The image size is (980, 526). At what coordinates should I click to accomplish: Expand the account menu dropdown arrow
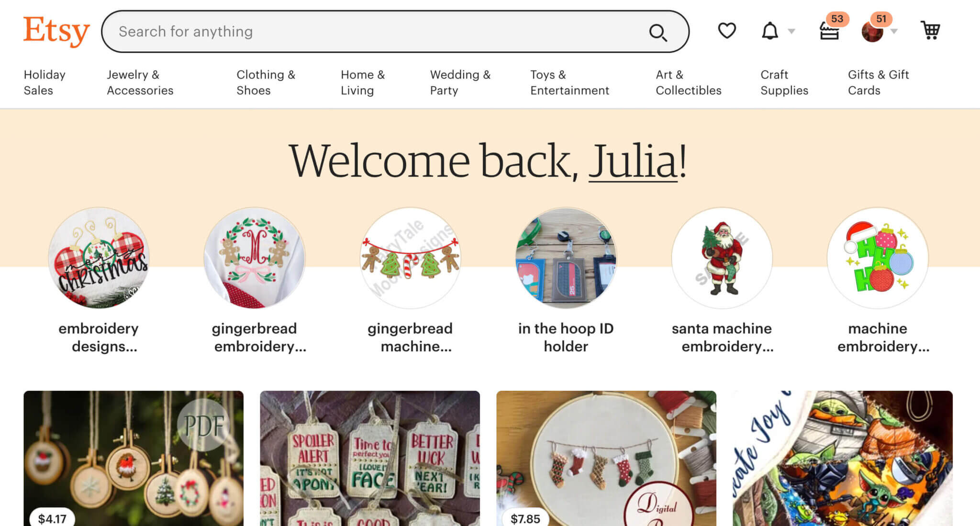894,32
